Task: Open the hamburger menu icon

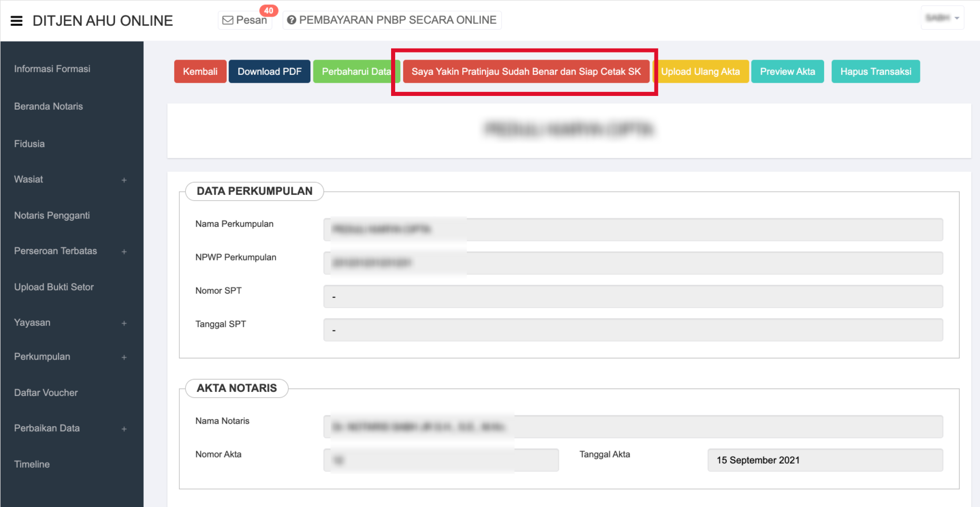Action: click(17, 21)
